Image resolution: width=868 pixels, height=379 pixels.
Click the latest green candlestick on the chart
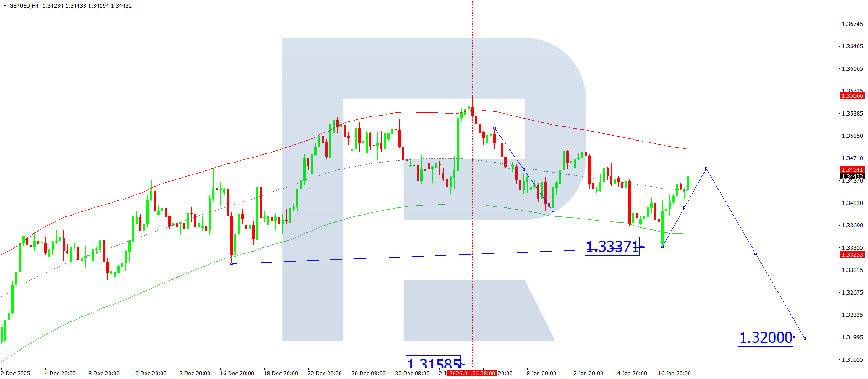pyautogui.click(x=688, y=183)
